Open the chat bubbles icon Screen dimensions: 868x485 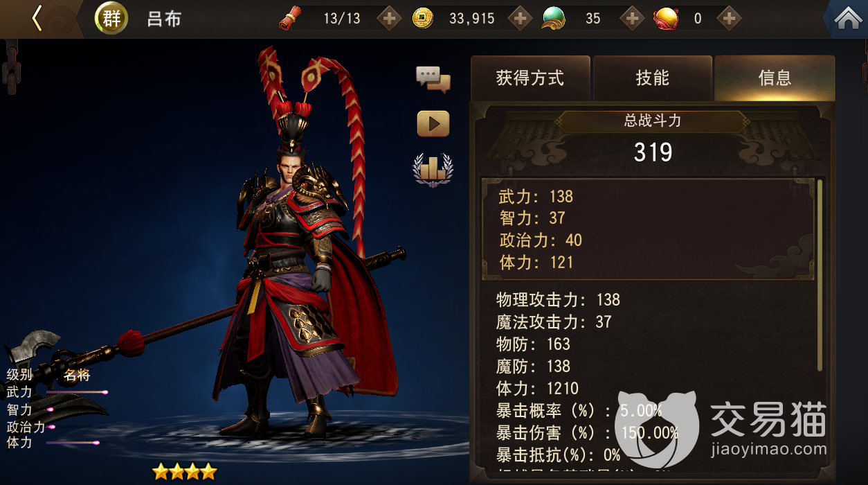tap(433, 80)
